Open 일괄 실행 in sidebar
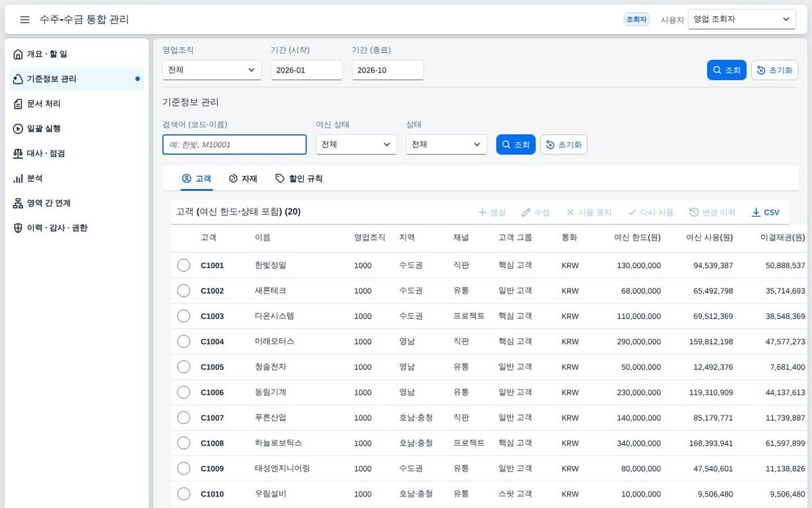The image size is (812, 508). 76,129
